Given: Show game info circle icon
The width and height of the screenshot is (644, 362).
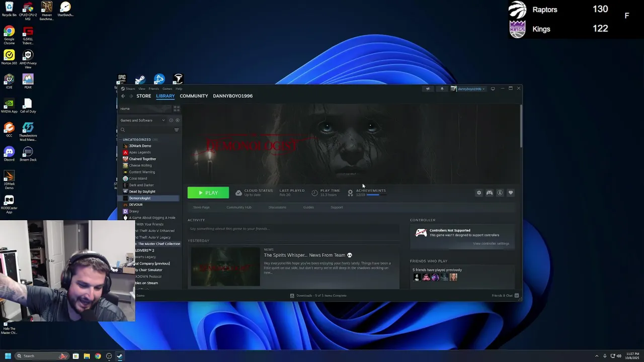Looking at the screenshot, I should [500, 193].
